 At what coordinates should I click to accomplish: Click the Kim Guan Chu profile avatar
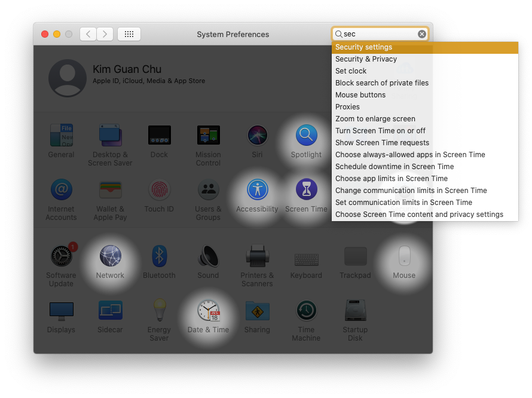(x=68, y=78)
